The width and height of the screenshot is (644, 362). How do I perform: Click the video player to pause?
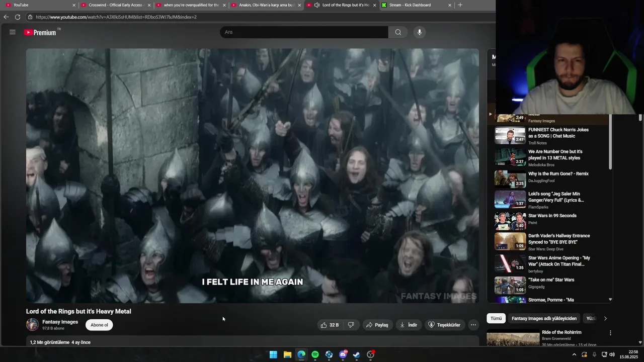[x=253, y=175]
